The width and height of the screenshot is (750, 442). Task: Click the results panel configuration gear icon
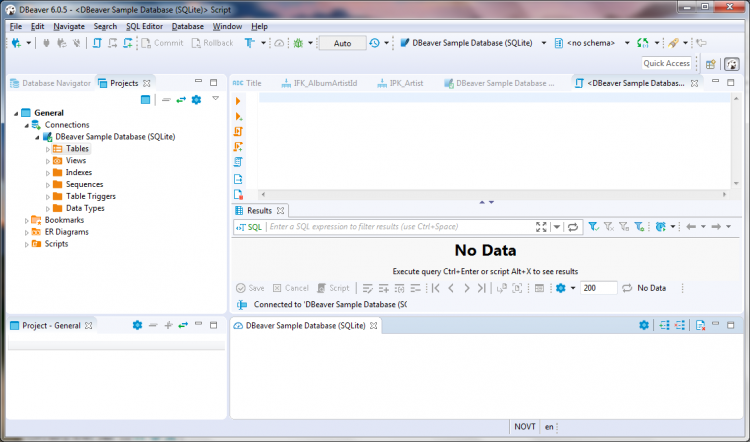(561, 288)
